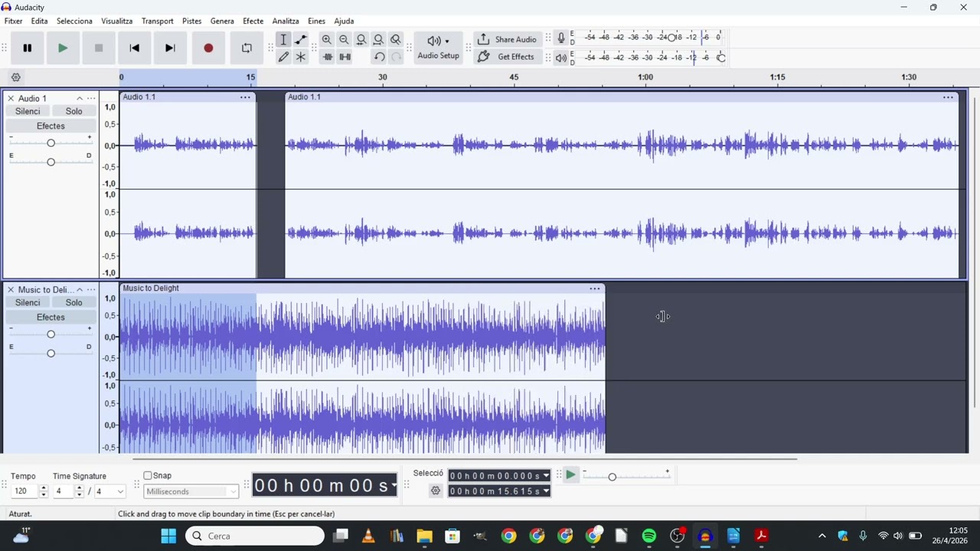Open timeline options gear icon
Image resolution: width=980 pixels, height=551 pixels.
pyautogui.click(x=16, y=77)
